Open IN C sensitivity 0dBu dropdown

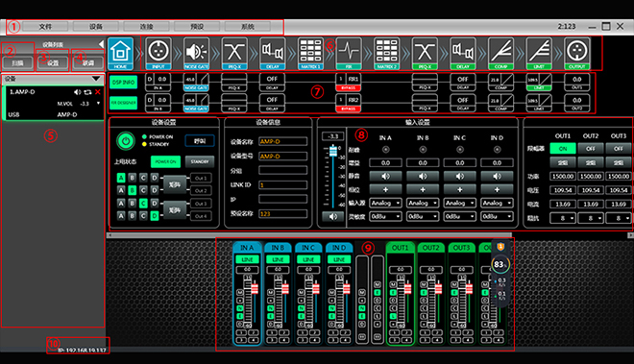tap(460, 217)
